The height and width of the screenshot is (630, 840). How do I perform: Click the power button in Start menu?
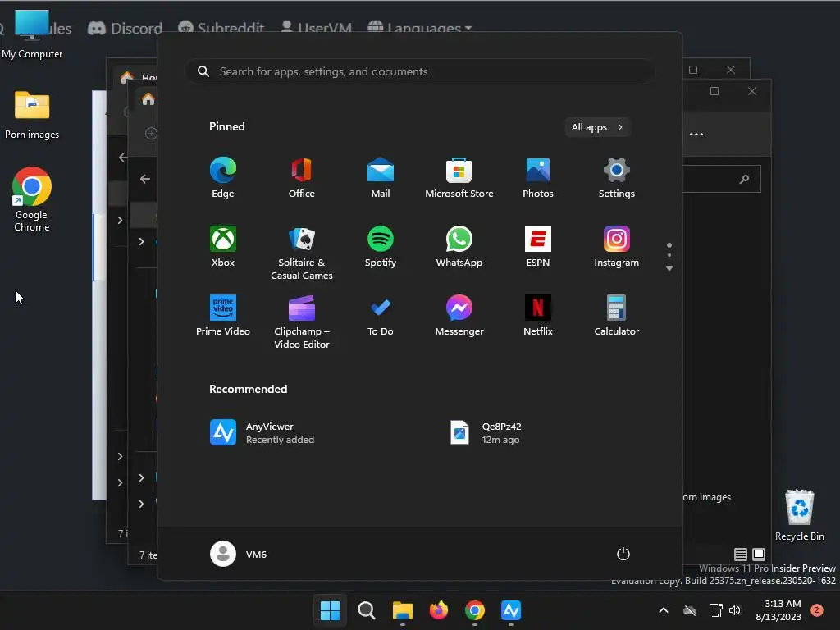pyautogui.click(x=623, y=554)
